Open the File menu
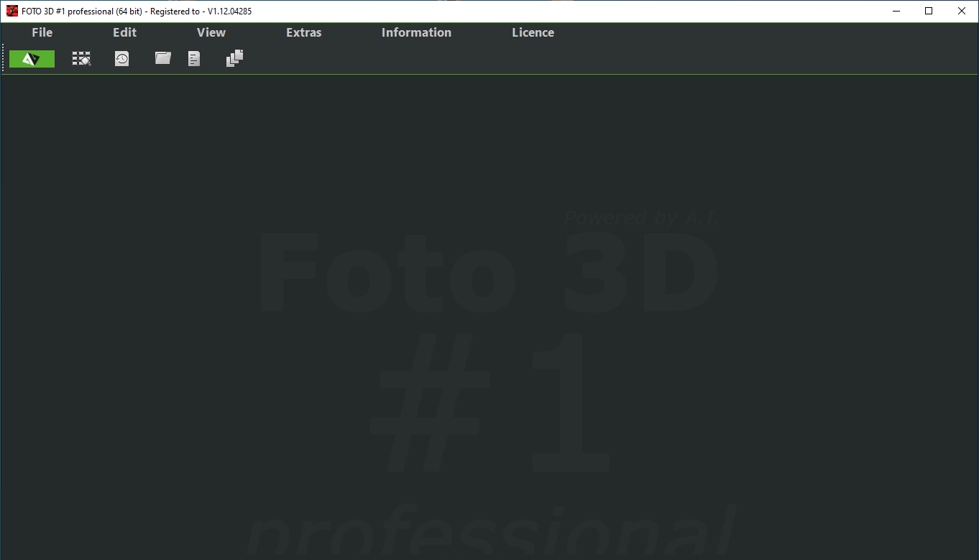The width and height of the screenshot is (979, 560). tap(42, 32)
